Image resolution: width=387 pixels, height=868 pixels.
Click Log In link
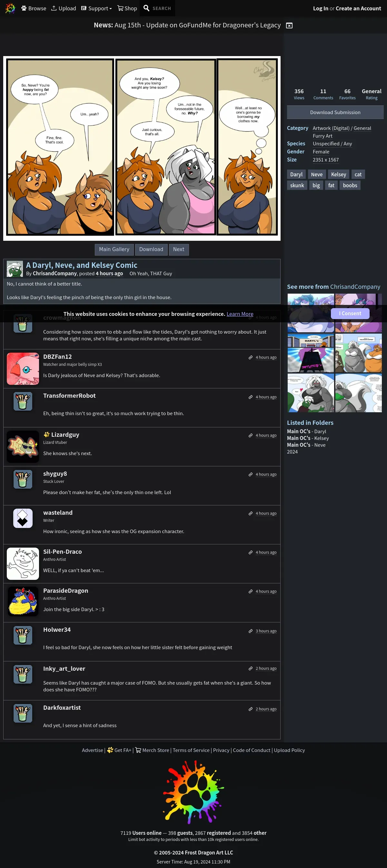pyautogui.click(x=320, y=8)
